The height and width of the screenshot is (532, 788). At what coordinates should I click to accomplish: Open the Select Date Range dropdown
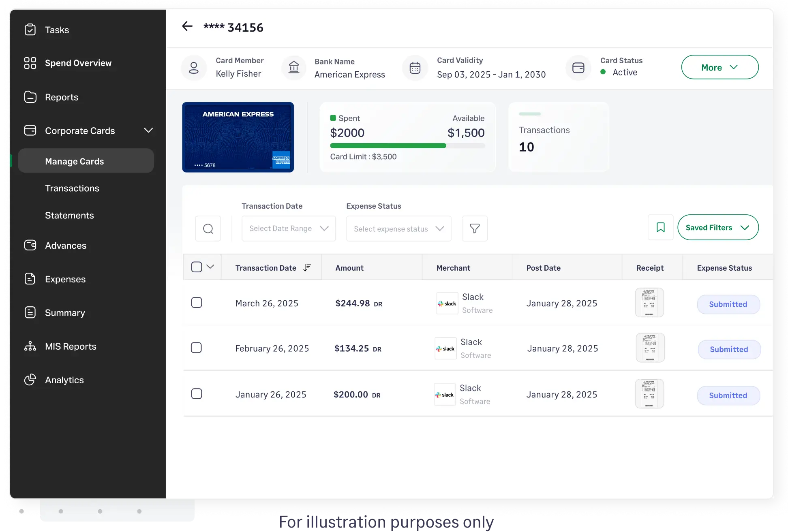coord(288,228)
